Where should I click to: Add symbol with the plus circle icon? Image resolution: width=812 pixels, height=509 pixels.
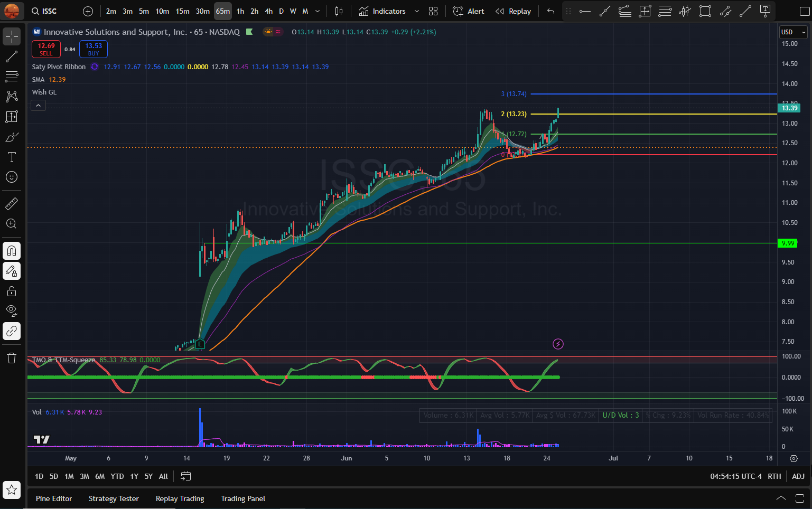pyautogui.click(x=88, y=11)
